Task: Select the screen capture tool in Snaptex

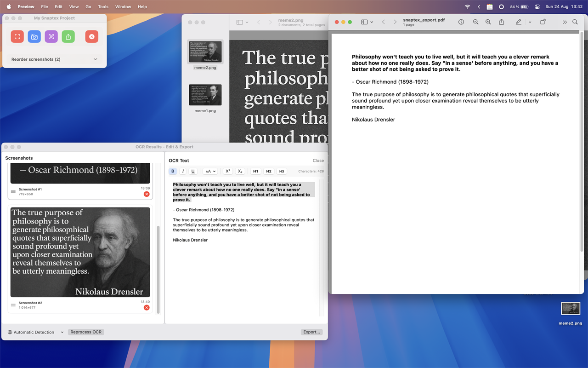Action: 17,36
